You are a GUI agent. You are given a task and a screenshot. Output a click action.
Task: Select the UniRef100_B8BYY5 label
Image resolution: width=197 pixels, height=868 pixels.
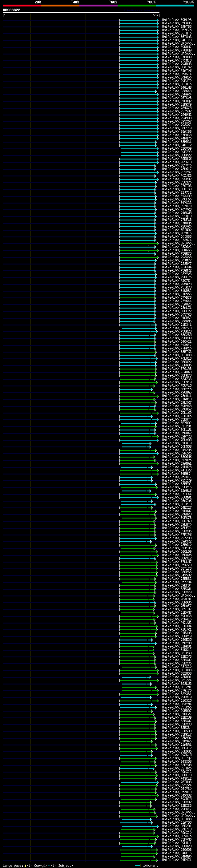[177, 389]
